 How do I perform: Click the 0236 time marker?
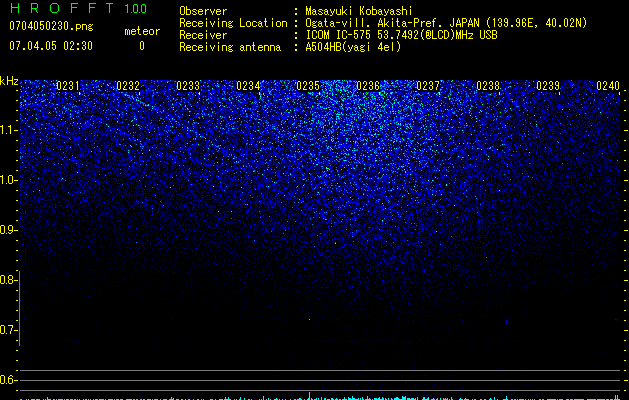tap(368, 86)
